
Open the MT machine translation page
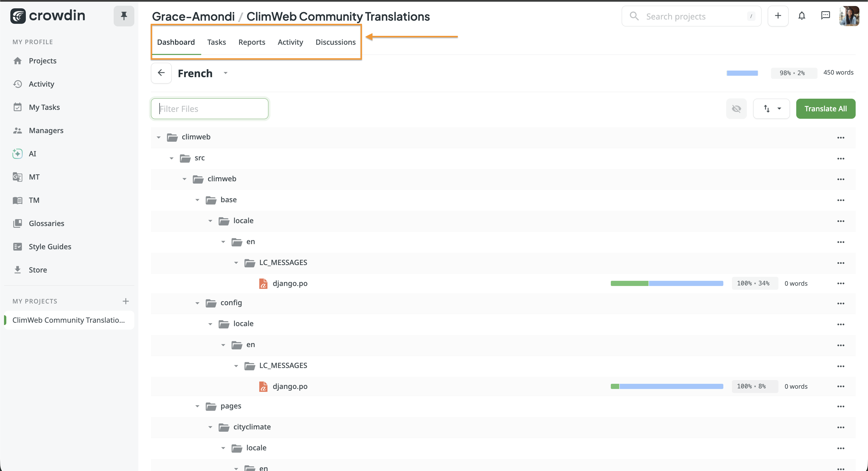[34, 177]
